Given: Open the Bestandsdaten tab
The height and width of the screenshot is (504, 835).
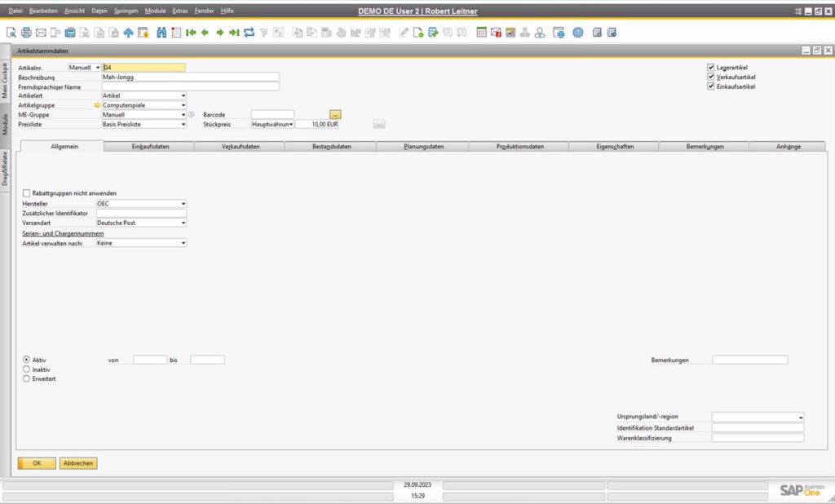Looking at the screenshot, I should (x=331, y=147).
